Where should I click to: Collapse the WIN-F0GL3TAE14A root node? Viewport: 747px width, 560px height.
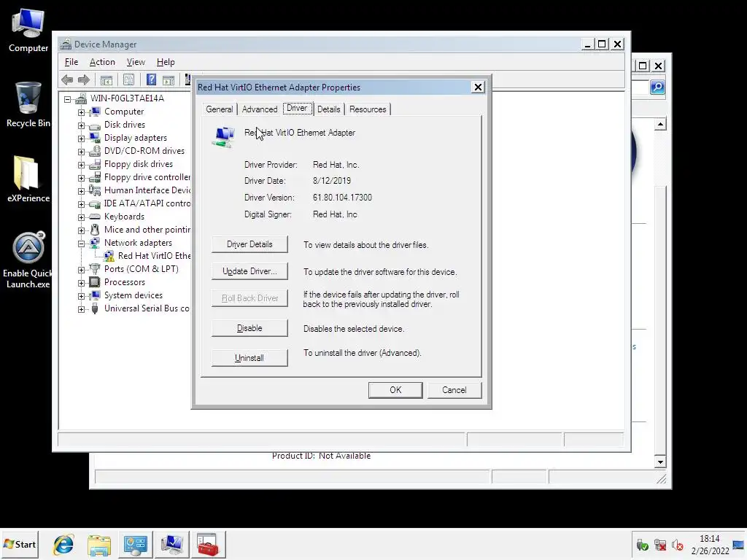point(68,99)
